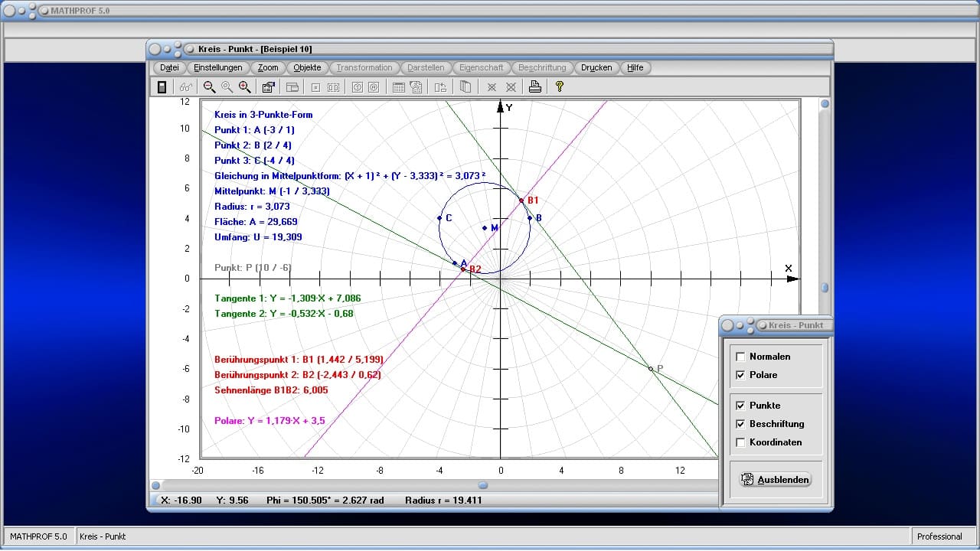Click the 'Punkt: P (10 / -6)' label
Viewport: 980px width, 551px height.
[x=253, y=268]
